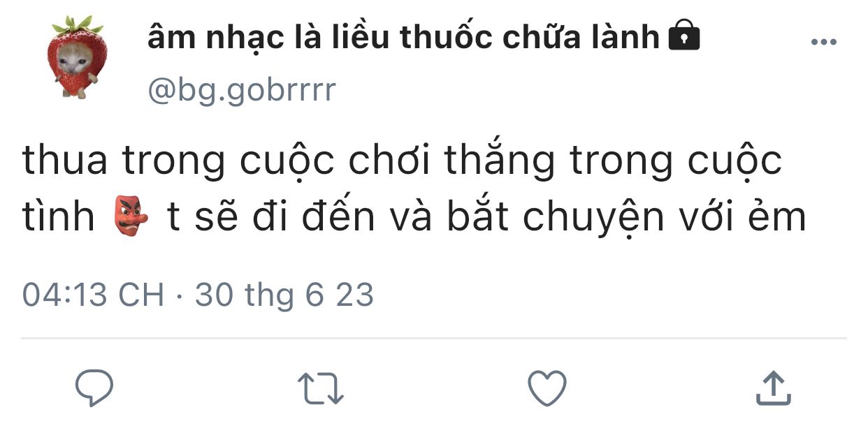Click the @bg.gobrrrr handle

(x=242, y=90)
